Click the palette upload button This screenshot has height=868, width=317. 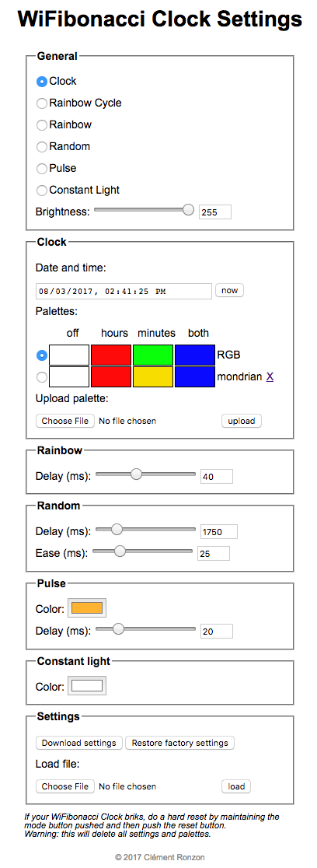(x=241, y=422)
